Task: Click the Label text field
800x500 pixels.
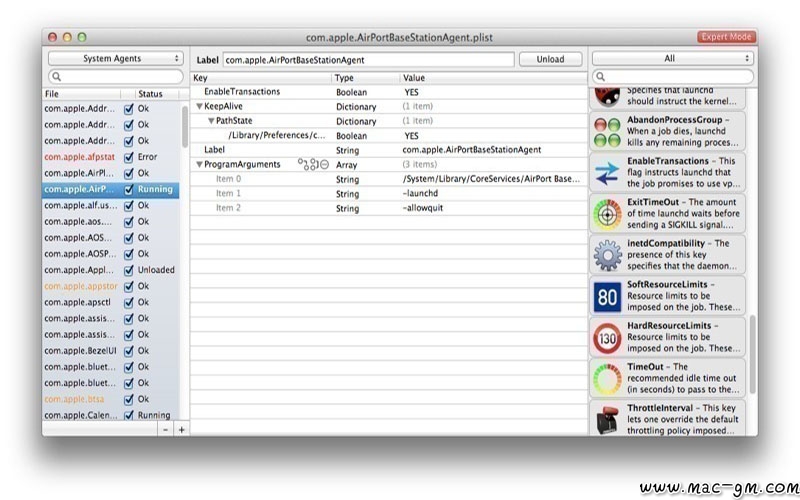Action: click(x=368, y=60)
